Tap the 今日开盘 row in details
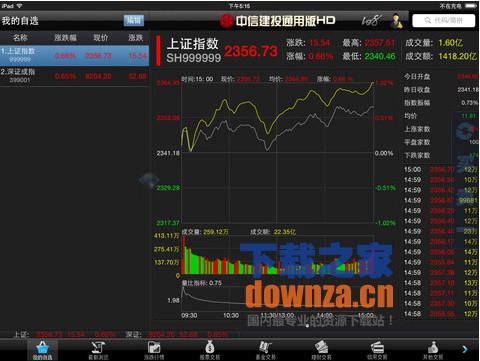The image size is (480, 361). [x=441, y=77]
